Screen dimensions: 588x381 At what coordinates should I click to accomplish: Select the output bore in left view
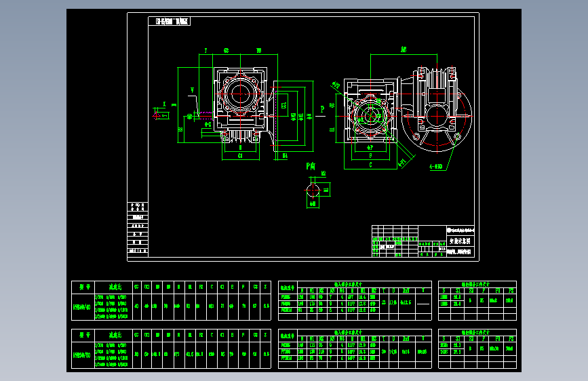coord(240,94)
